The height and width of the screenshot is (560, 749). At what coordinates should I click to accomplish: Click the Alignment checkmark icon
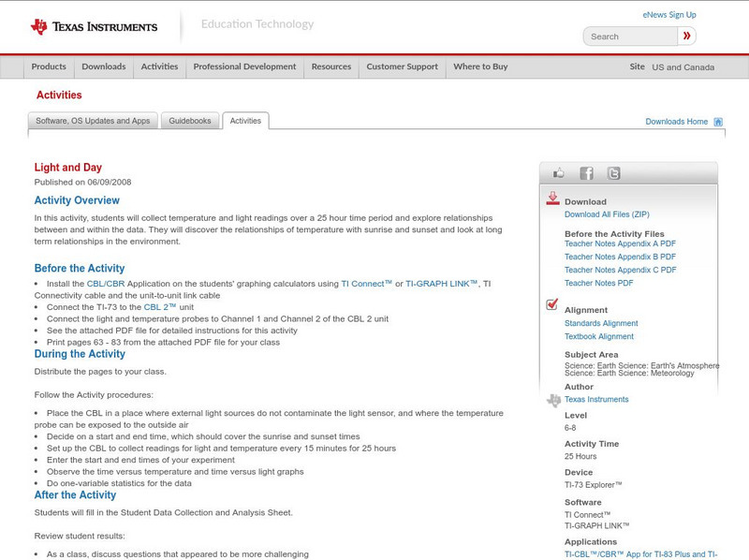point(552,303)
